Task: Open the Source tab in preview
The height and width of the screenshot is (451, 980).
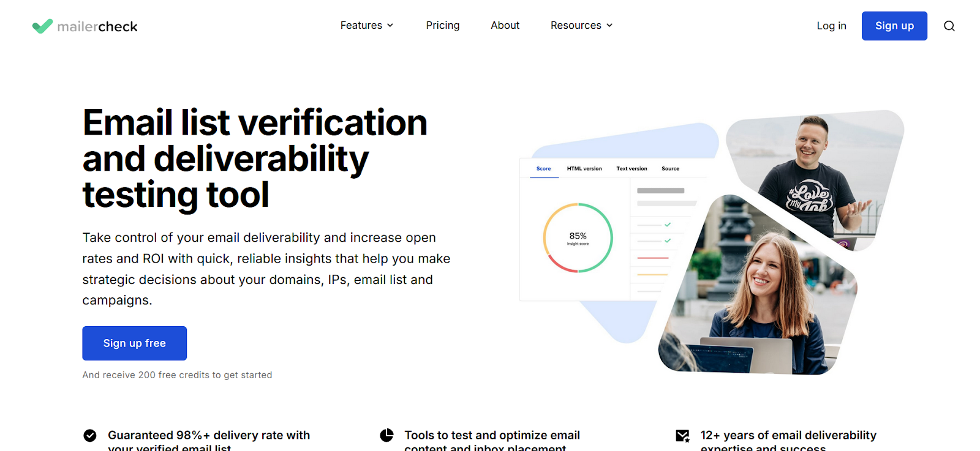Action: coord(670,168)
